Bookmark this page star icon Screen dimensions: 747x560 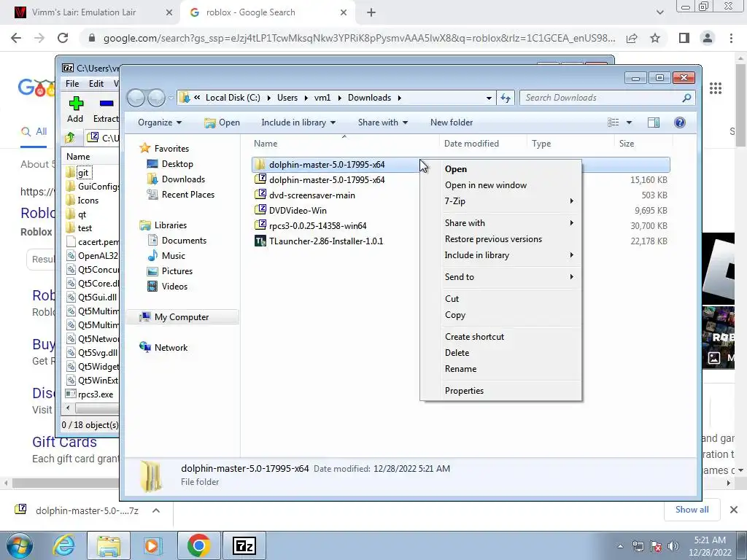tap(655, 38)
